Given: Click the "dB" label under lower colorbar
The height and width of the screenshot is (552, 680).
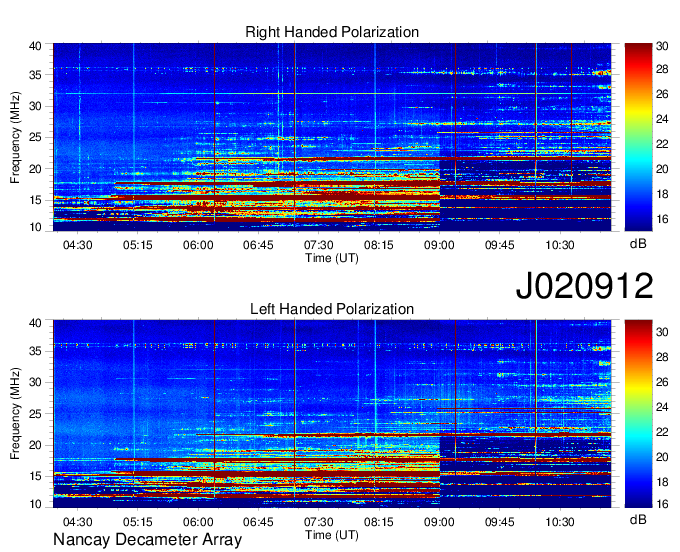Looking at the screenshot, I should click(x=638, y=520).
